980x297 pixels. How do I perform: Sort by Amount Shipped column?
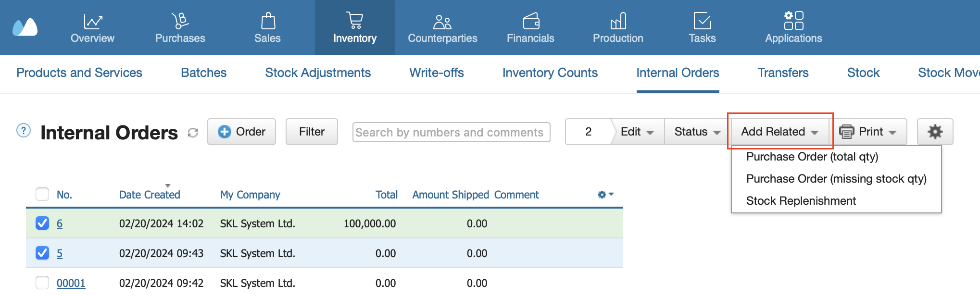pos(451,195)
